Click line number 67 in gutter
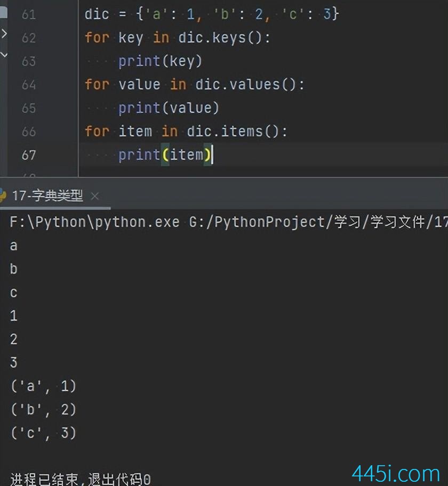448x486 pixels. click(x=29, y=155)
